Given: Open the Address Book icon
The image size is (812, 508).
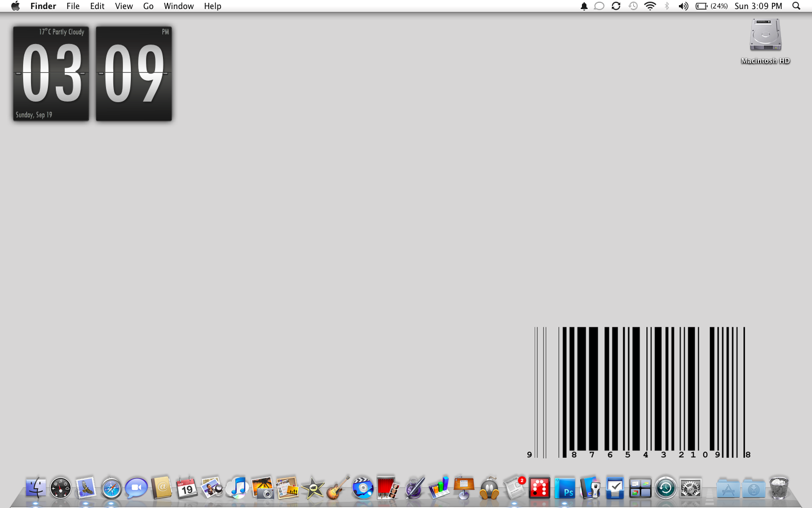Looking at the screenshot, I should pos(161,488).
